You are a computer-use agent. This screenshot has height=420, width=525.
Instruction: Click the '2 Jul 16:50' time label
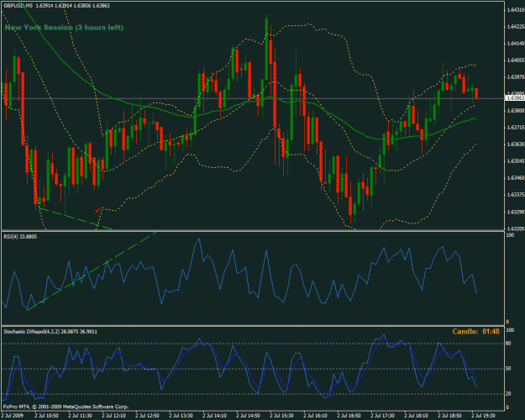point(349,416)
